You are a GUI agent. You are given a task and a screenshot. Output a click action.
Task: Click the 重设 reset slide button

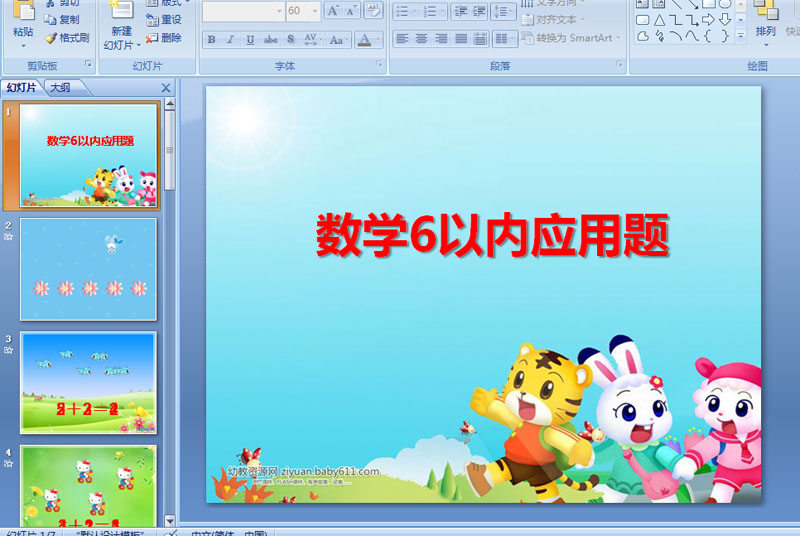point(164,20)
